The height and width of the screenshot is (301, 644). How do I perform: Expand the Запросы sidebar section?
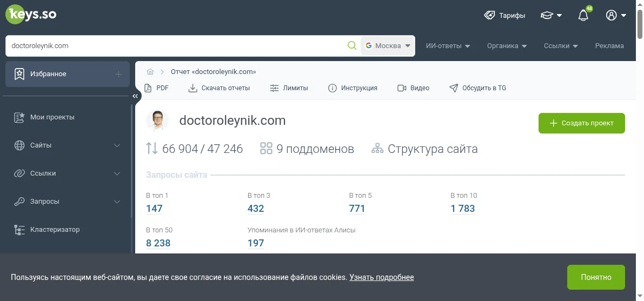pos(67,202)
